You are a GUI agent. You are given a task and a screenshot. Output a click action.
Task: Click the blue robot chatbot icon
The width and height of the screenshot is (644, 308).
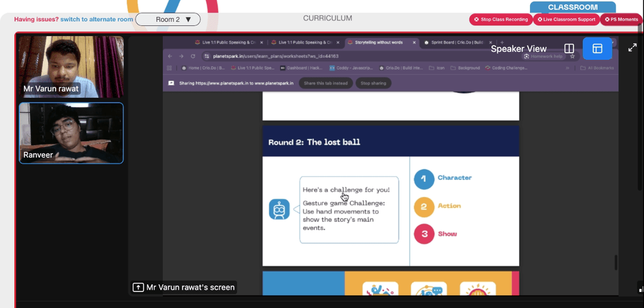279,210
